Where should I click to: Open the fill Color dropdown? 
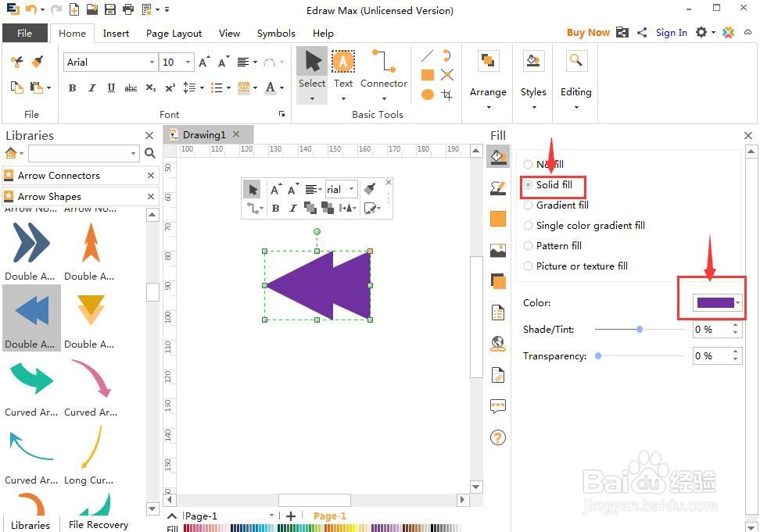(737, 303)
